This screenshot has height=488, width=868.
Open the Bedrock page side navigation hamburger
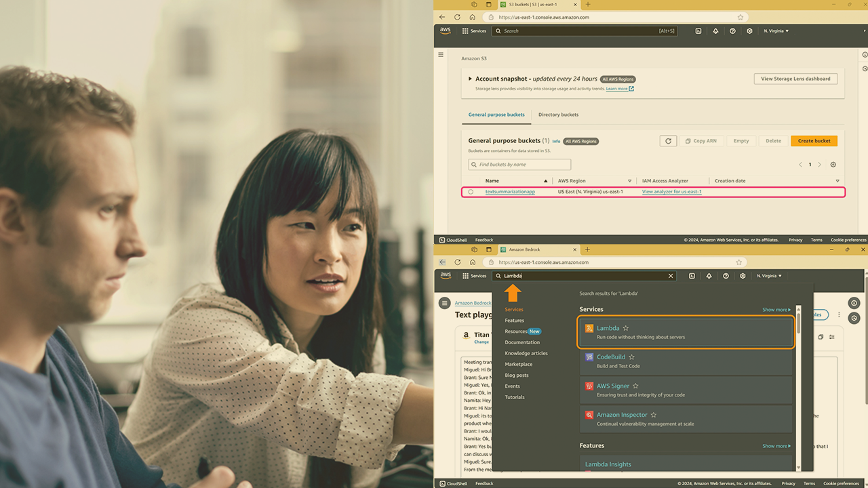coord(444,303)
